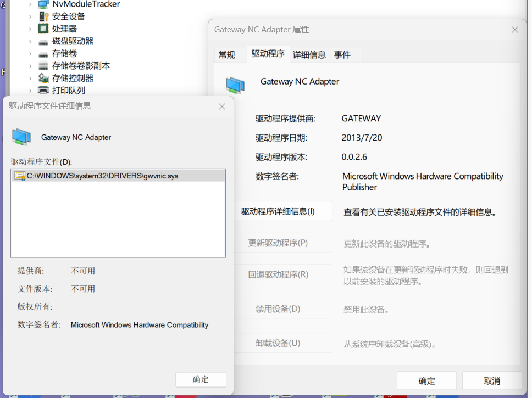Select C:\WINDOWS\system32\DRIVERS\gwvnic.sys file entry
This screenshot has height=398, width=532.
tap(118, 176)
